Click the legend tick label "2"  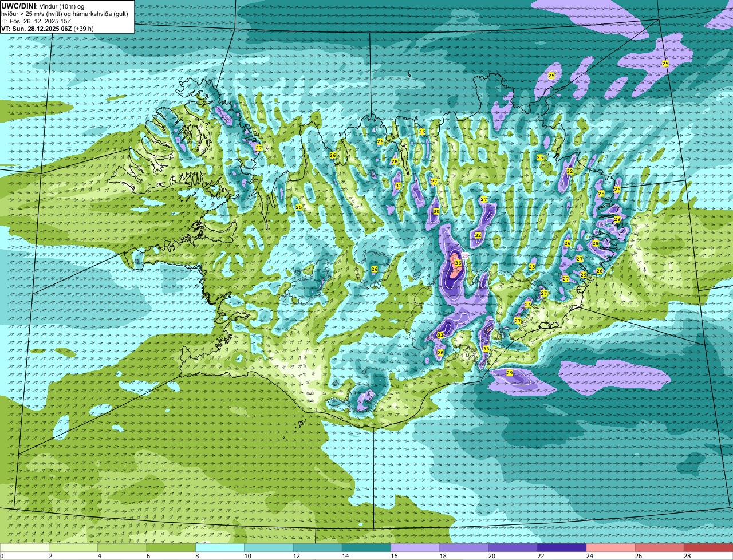[50, 556]
